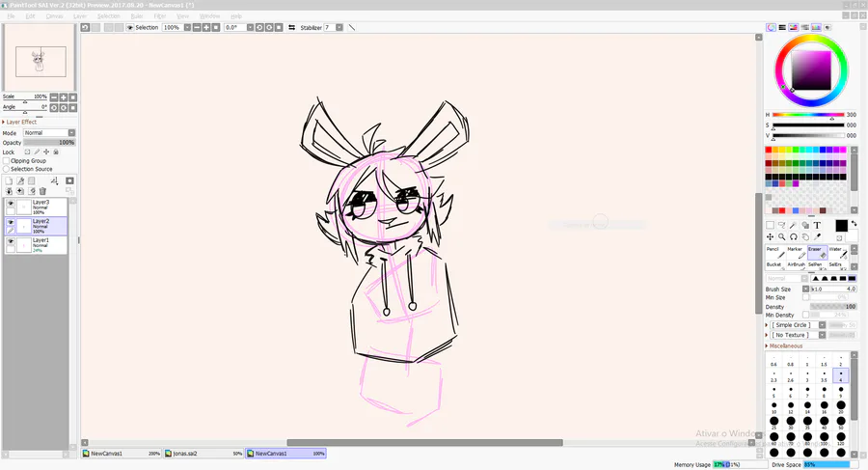Choose the Bucket fill tool

coord(775,265)
